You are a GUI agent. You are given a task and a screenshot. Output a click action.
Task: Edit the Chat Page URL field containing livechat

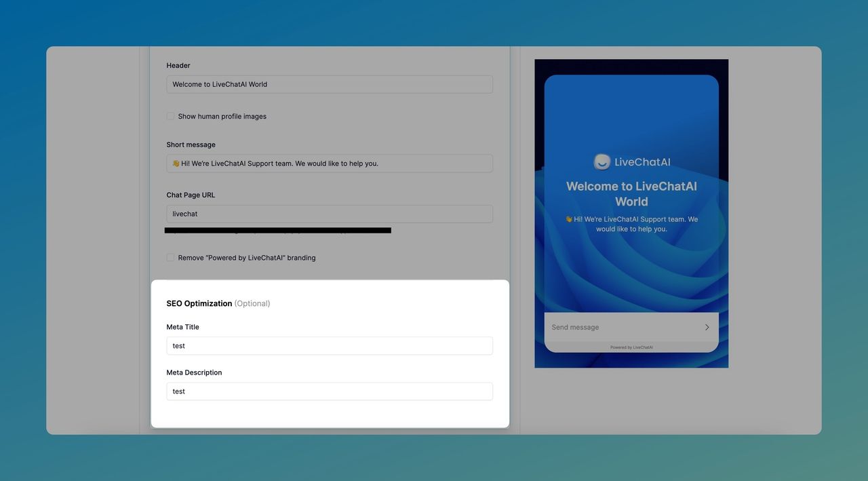[x=330, y=214]
